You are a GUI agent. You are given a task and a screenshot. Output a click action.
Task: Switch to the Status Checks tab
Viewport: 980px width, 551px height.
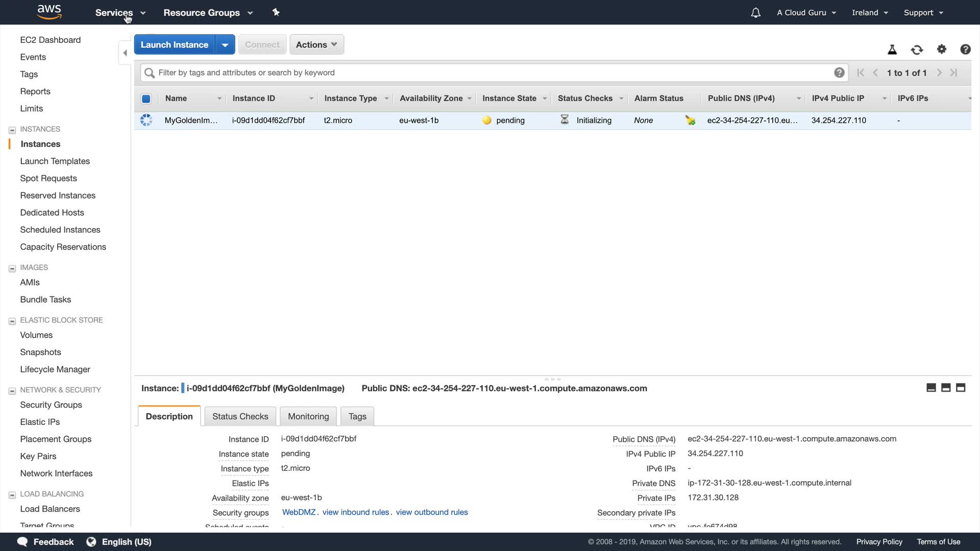pos(240,416)
